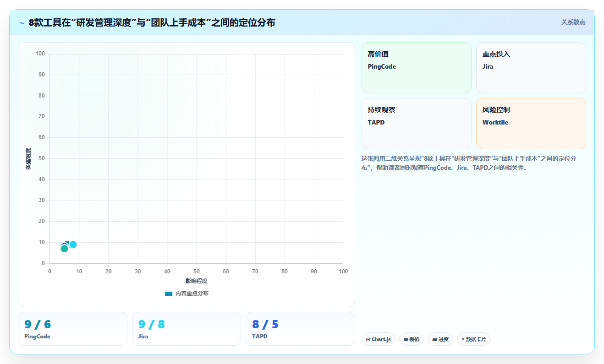Click the description paragraph under the cards
This screenshot has height=364, width=604.
469,163
